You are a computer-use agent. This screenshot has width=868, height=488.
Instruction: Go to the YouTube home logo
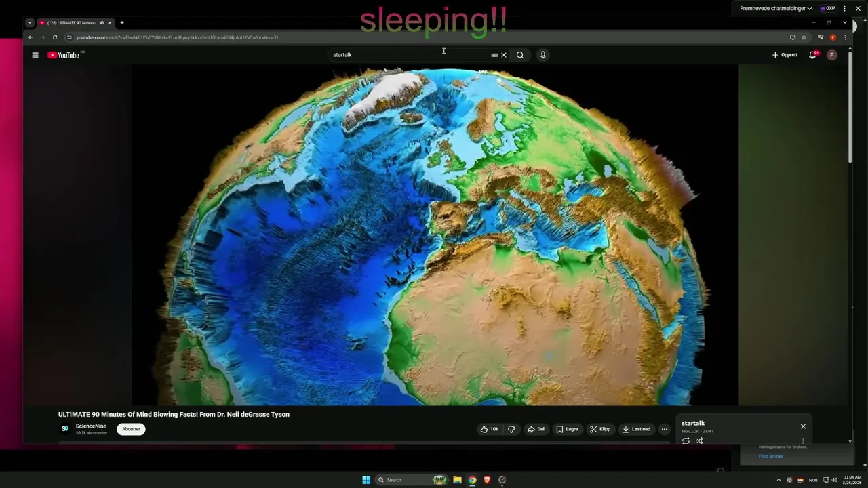point(64,55)
